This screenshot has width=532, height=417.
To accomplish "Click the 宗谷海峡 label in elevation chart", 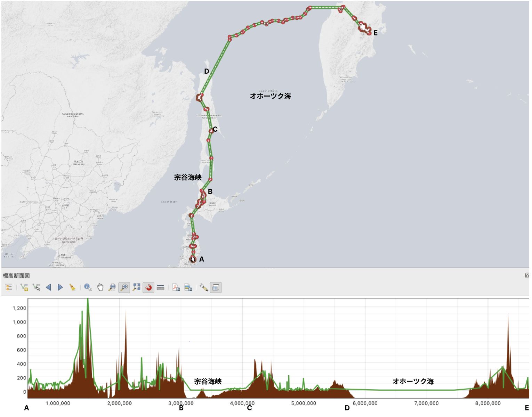I will coord(208,381).
